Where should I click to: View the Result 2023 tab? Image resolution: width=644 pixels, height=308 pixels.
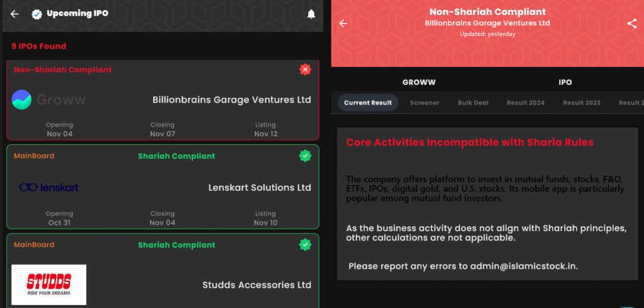581,103
